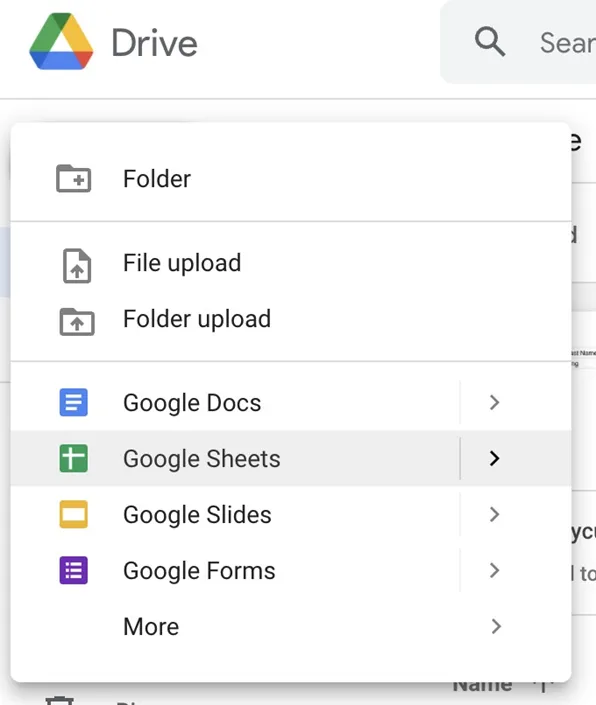This screenshot has width=596, height=705.
Task: Click the yellow Google Slides icon
Action: (x=74, y=514)
